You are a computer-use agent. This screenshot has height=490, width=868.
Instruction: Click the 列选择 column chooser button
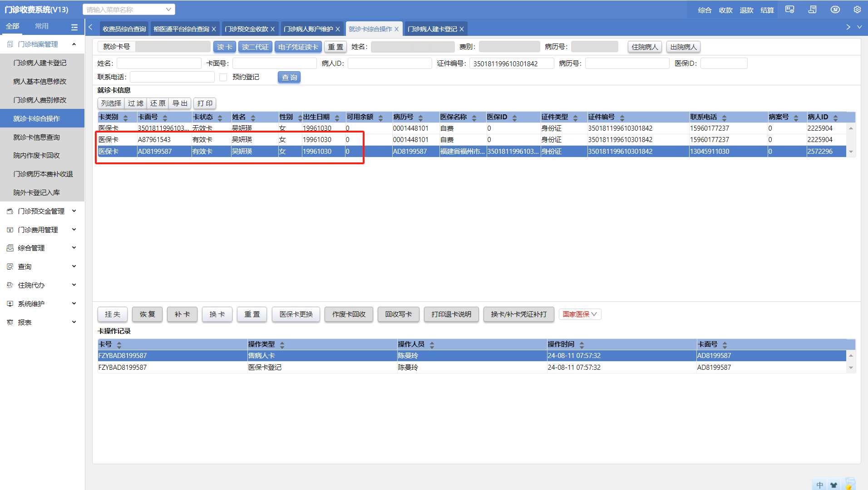click(111, 103)
